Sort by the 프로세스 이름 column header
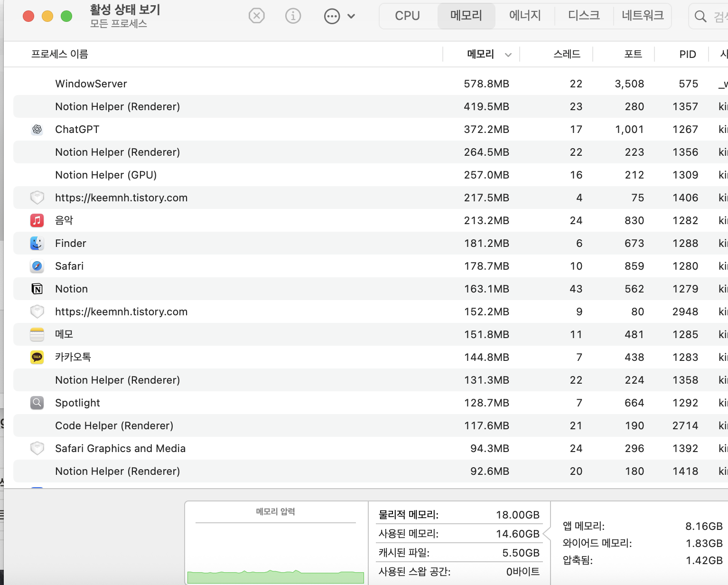 click(x=59, y=54)
